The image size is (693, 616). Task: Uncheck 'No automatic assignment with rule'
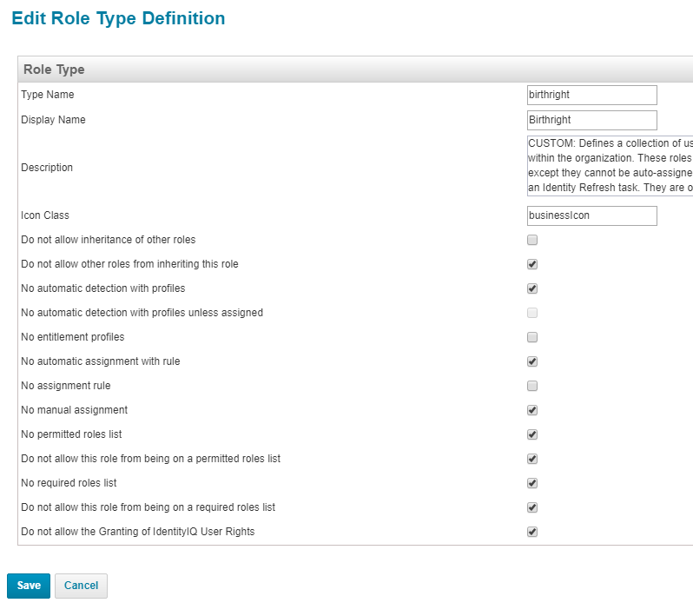[532, 361]
